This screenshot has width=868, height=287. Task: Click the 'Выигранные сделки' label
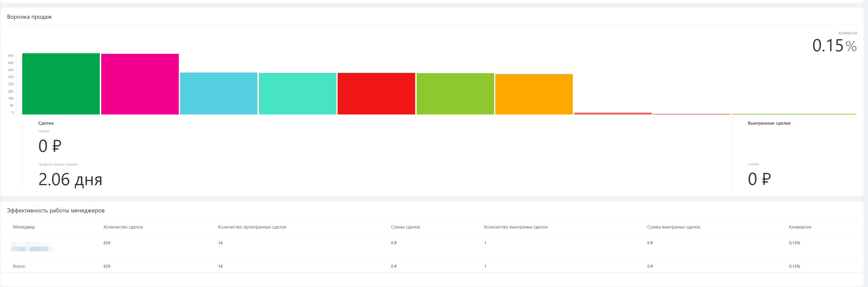pos(769,123)
